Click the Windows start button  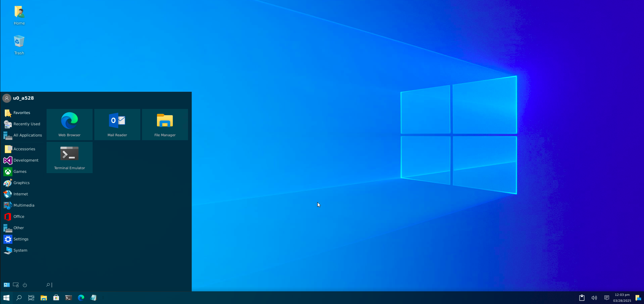point(6,298)
